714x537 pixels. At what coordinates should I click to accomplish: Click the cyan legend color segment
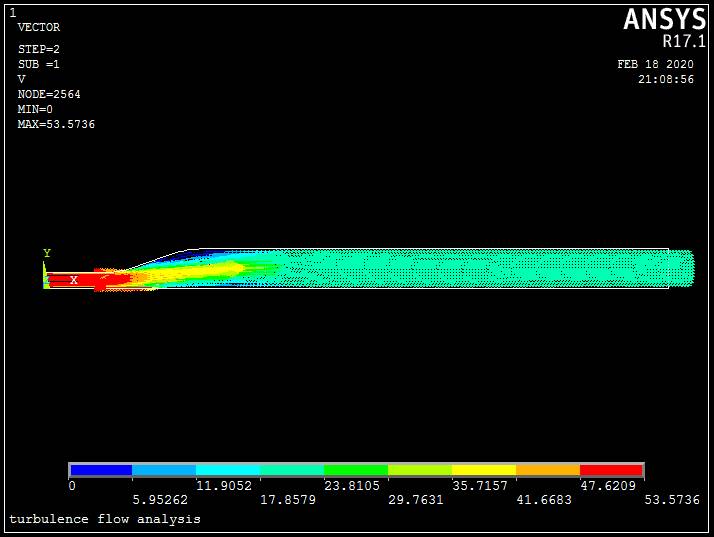coord(228,470)
